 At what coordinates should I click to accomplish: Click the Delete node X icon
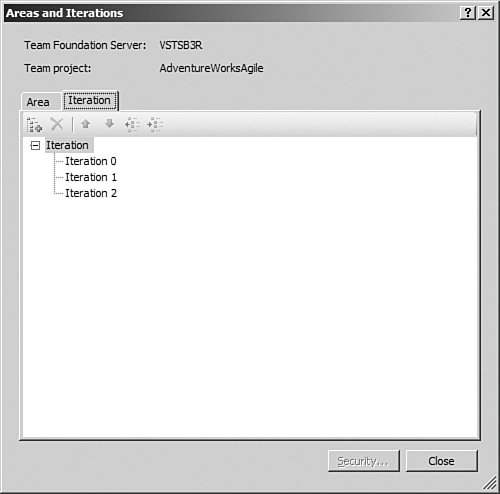click(x=57, y=124)
